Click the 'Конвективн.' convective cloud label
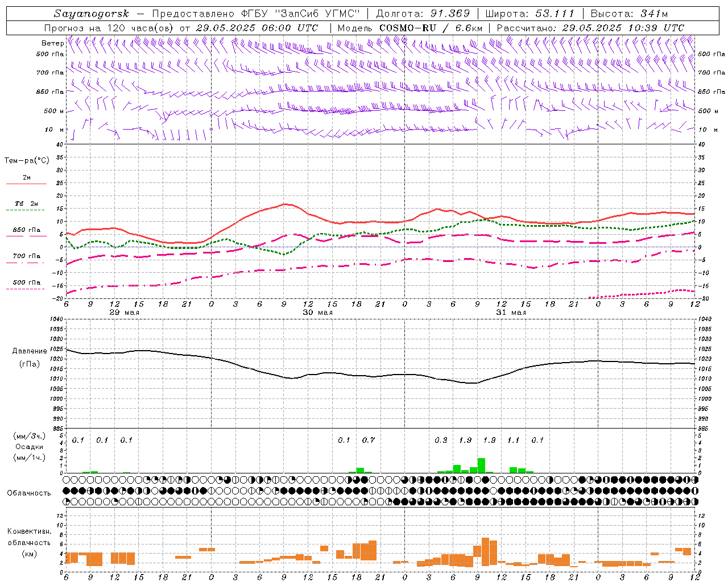 [x=29, y=531]
